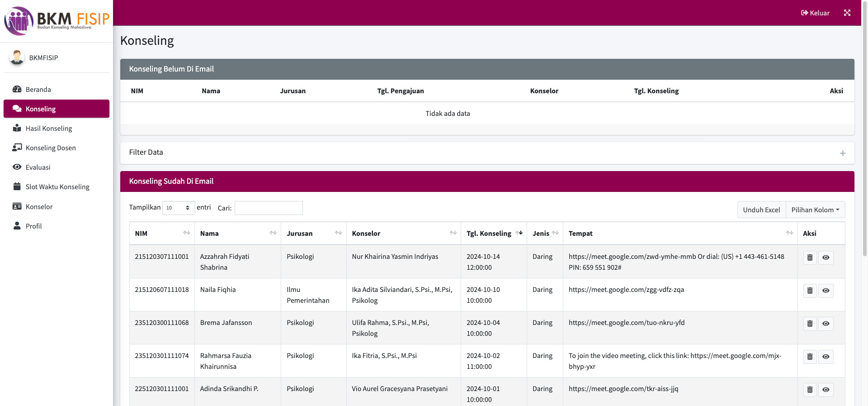This screenshot has height=406, width=868.
Task: Delete Brema Jafansson's record with trash icon
Action: tap(810, 324)
